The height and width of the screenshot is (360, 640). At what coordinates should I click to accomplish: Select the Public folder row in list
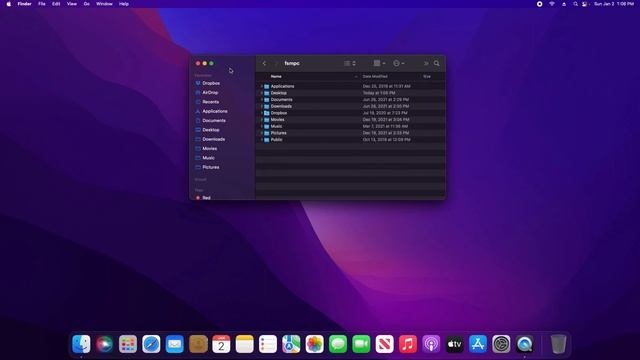350,140
